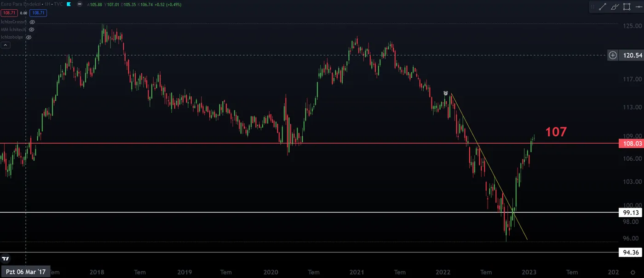Select the rectangle shape tool
644x278 pixels.
tap(627, 6)
